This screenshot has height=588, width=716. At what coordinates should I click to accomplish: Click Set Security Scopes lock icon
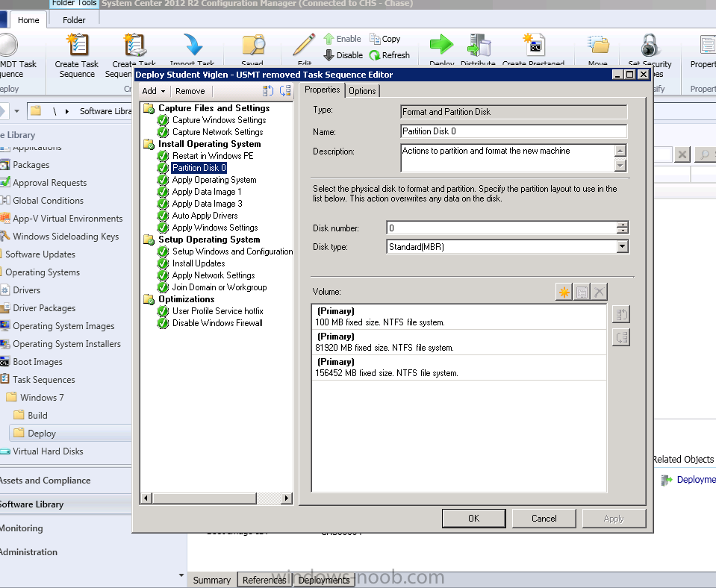650,45
